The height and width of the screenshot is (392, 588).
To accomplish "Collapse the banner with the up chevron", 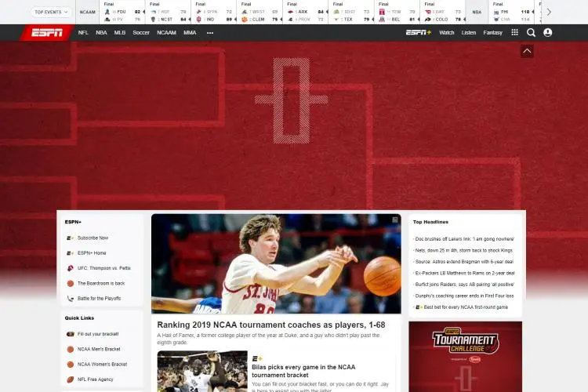I will [x=527, y=51].
